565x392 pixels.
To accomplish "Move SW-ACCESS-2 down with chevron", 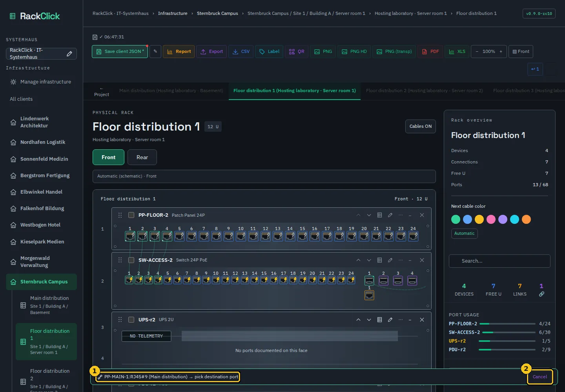I will point(369,260).
